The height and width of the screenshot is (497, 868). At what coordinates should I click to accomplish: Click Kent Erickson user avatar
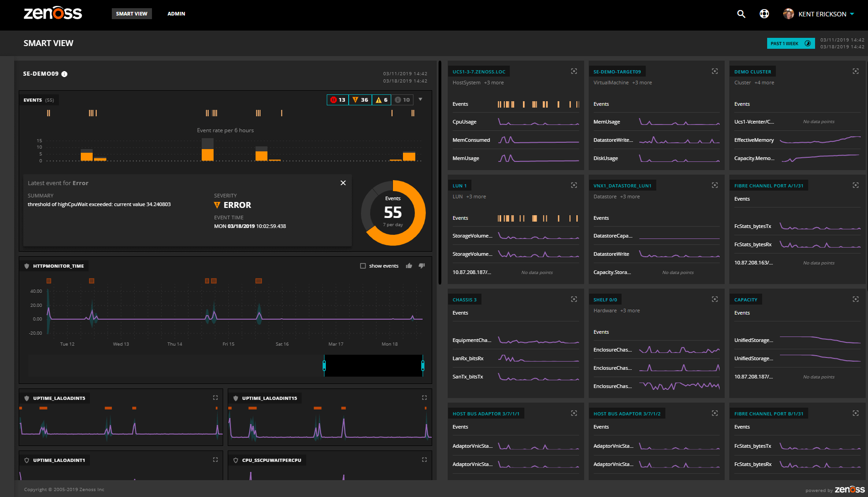[788, 14]
